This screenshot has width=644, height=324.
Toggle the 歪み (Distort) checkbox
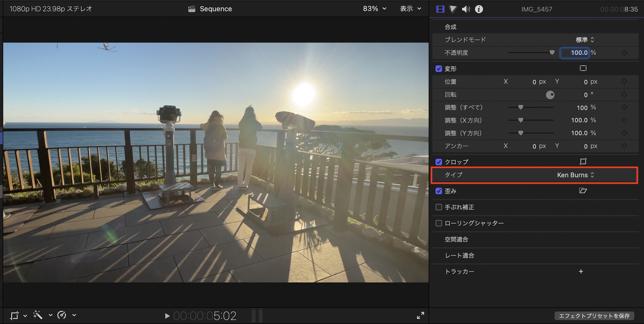tap(439, 191)
